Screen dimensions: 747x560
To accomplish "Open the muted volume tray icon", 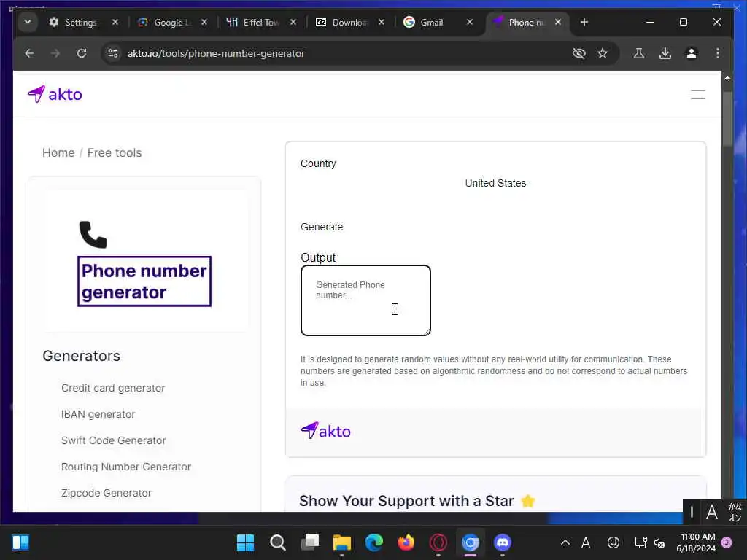I will 659,542.
